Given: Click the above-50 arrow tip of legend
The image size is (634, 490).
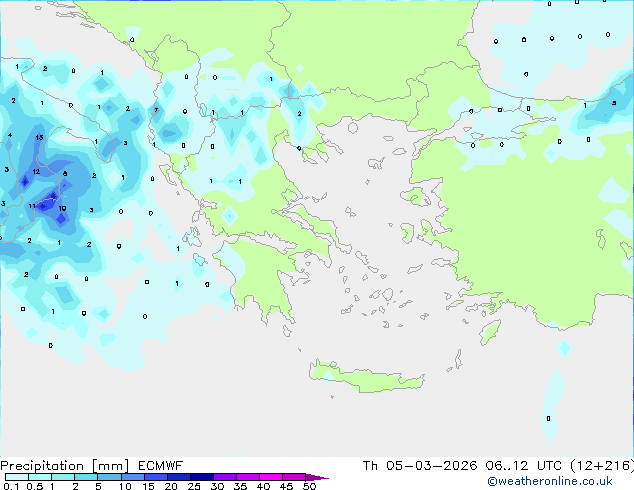Looking at the screenshot, I should click(317, 477).
